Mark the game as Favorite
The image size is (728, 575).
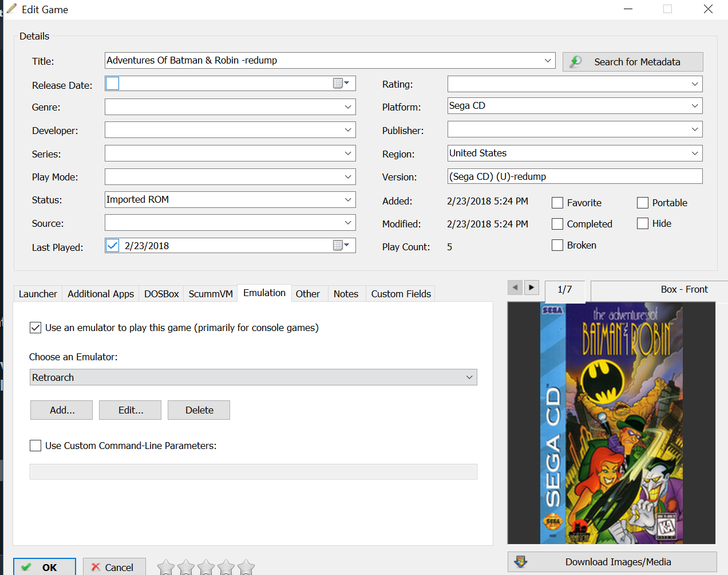(x=557, y=203)
